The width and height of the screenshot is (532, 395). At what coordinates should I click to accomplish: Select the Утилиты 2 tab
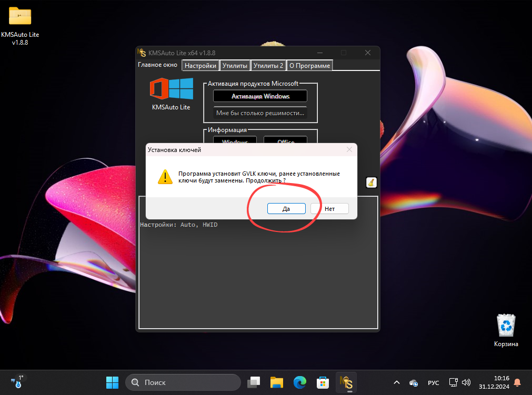tap(268, 66)
